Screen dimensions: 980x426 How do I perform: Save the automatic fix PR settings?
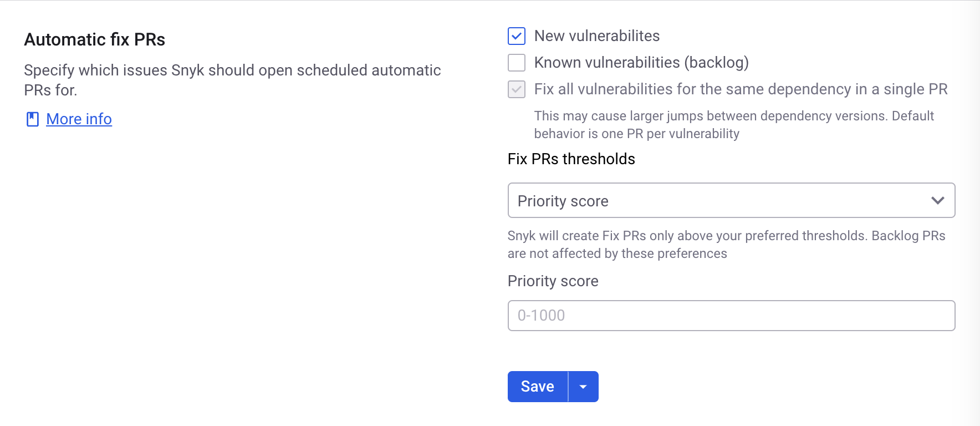(x=537, y=386)
